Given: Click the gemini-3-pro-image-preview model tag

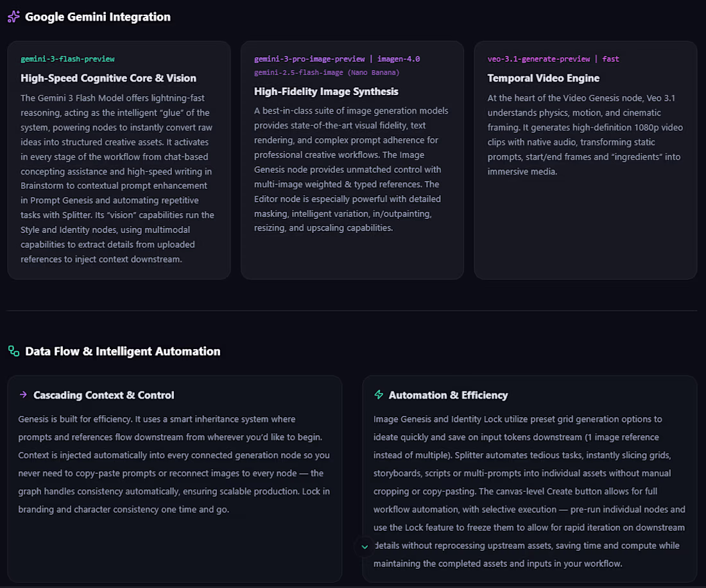Looking at the screenshot, I should (x=309, y=59).
